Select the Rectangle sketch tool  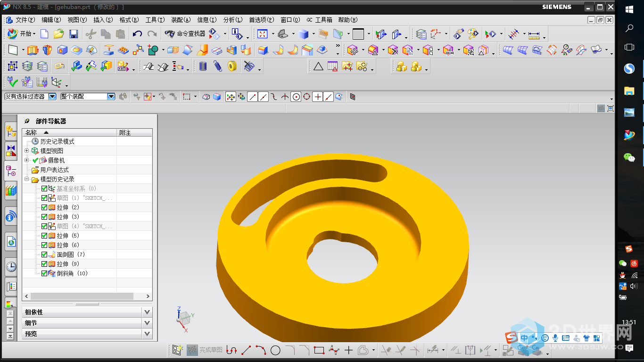(x=319, y=350)
